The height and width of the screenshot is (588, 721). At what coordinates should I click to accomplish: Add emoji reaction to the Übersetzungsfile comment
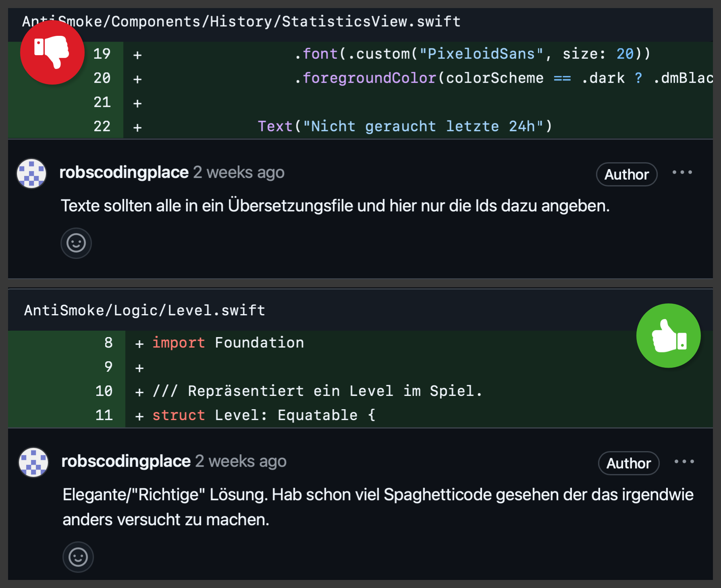[76, 243]
